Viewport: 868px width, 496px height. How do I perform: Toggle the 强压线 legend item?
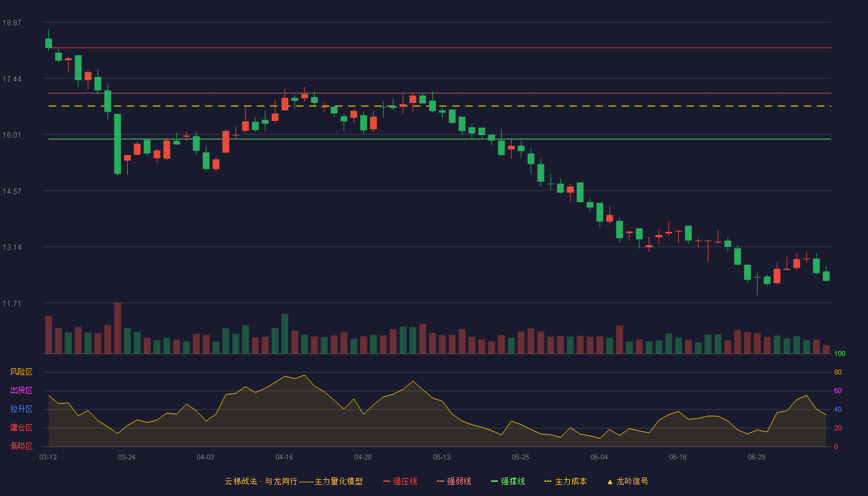coord(400,481)
